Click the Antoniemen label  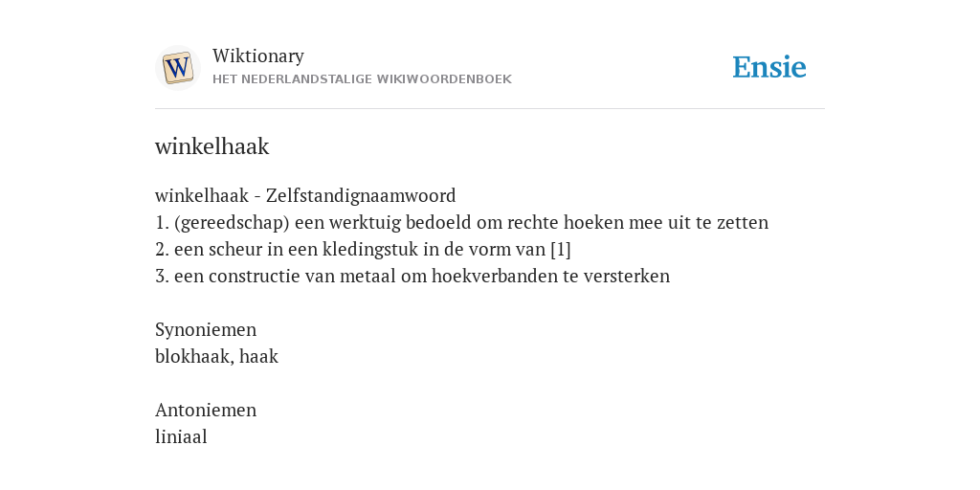click(x=206, y=410)
